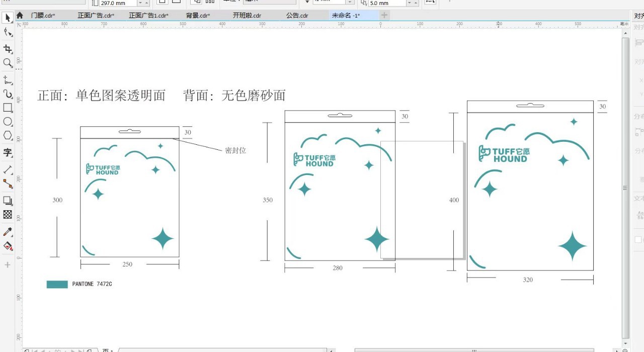Open the 正面广告1.cdr document tab

point(148,16)
